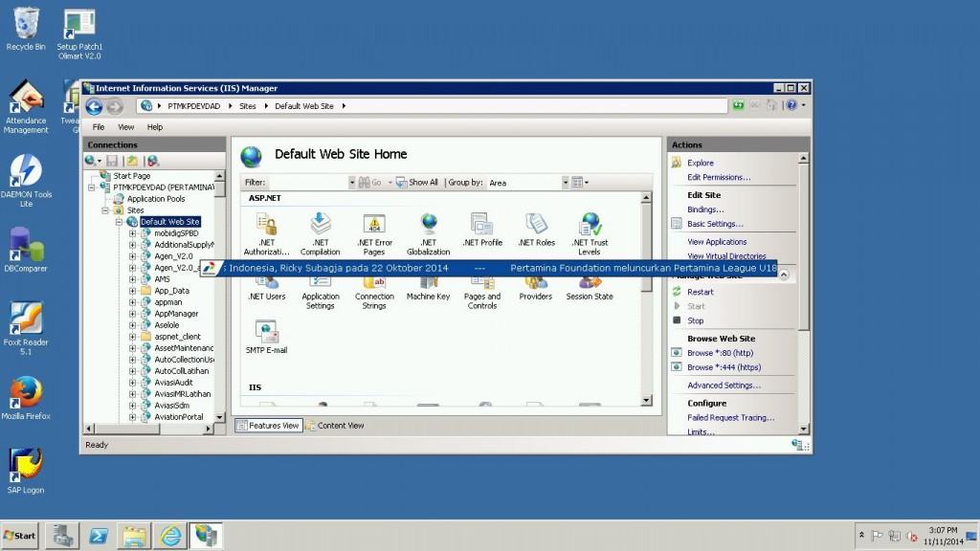The height and width of the screenshot is (551, 980).
Task: Collapse the Default Web Site node
Action: pyautogui.click(x=120, y=222)
